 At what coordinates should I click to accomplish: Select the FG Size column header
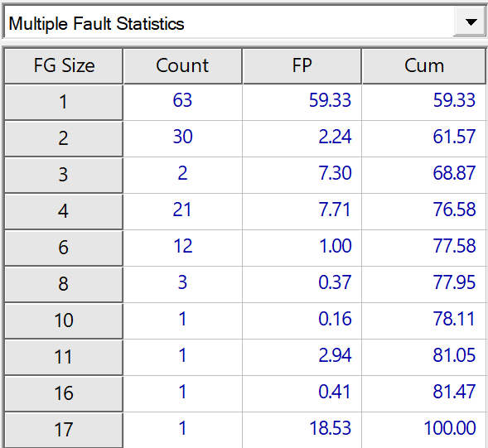[x=64, y=66]
